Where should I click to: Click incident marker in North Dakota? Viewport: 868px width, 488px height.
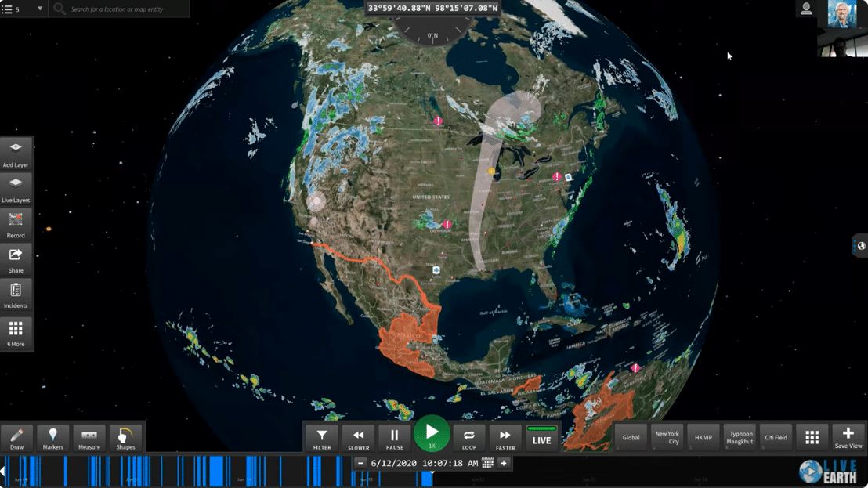tap(438, 121)
